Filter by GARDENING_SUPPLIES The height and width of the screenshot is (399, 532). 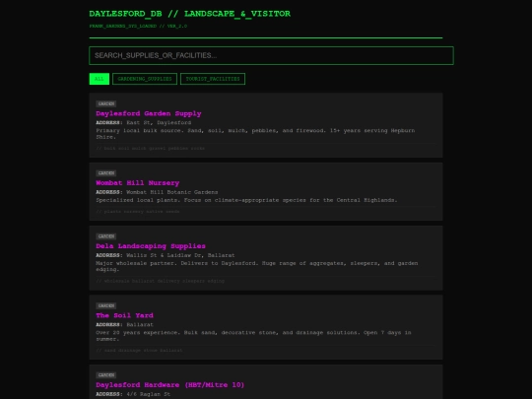coord(145,79)
